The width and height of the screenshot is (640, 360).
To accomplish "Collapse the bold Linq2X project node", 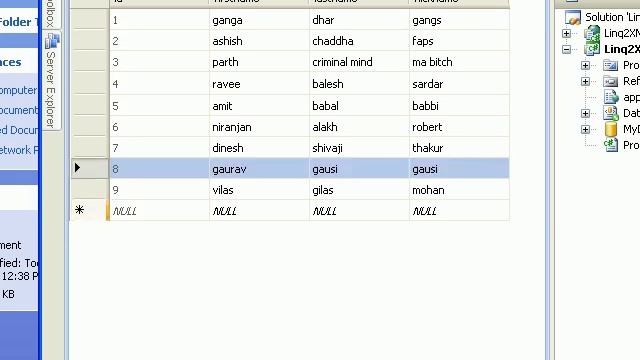I will point(566,49).
